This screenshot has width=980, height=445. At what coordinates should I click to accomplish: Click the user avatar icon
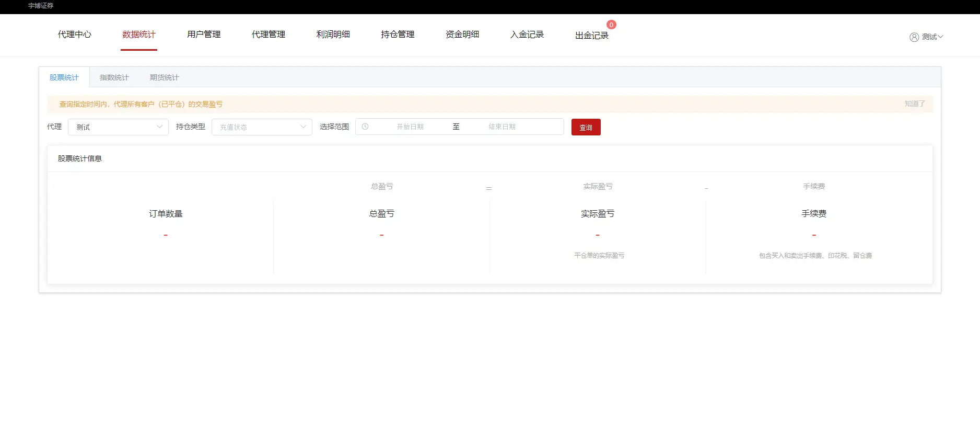pyautogui.click(x=914, y=37)
